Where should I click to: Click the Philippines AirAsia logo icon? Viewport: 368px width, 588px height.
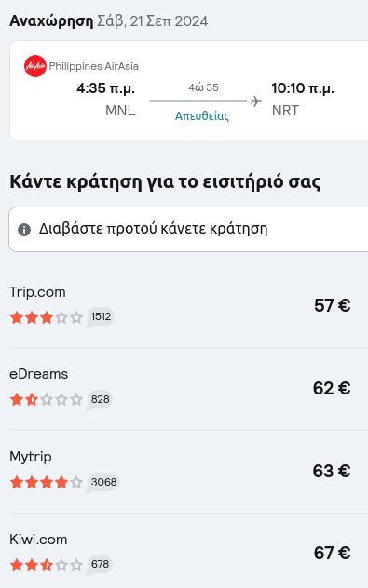34,66
